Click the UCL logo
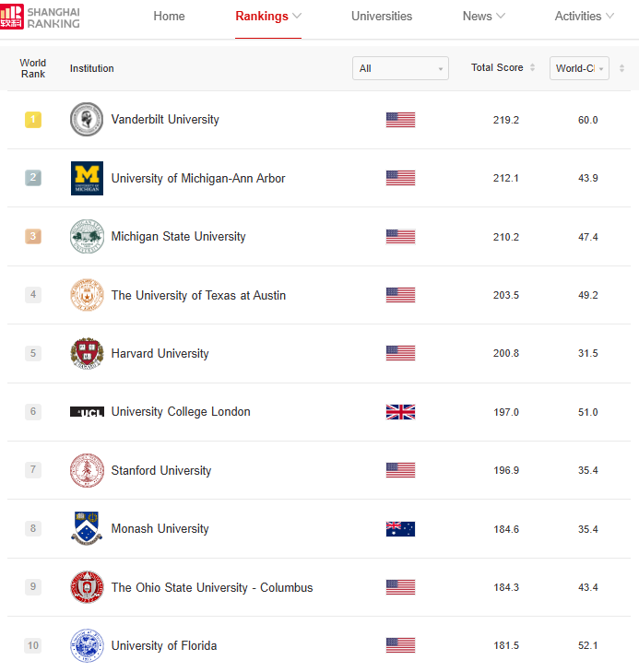 87,412
